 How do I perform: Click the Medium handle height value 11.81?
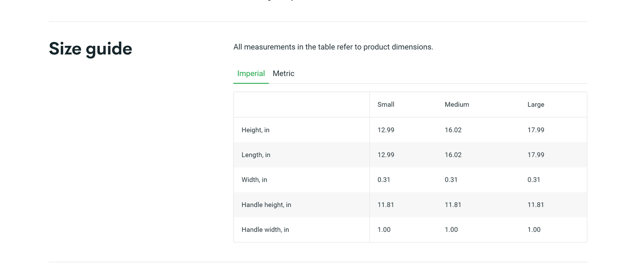(x=453, y=205)
